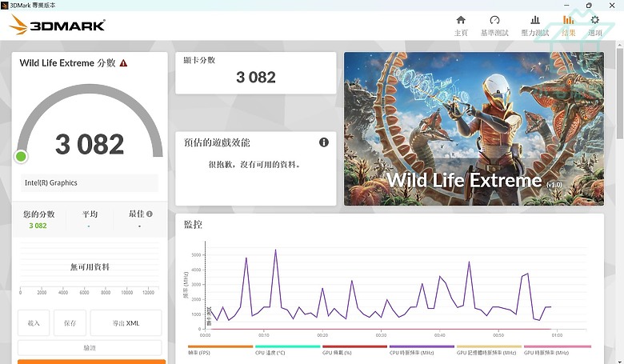Toggle the CPU 溫度 legend series
This screenshot has height=364, width=624.
click(287, 350)
